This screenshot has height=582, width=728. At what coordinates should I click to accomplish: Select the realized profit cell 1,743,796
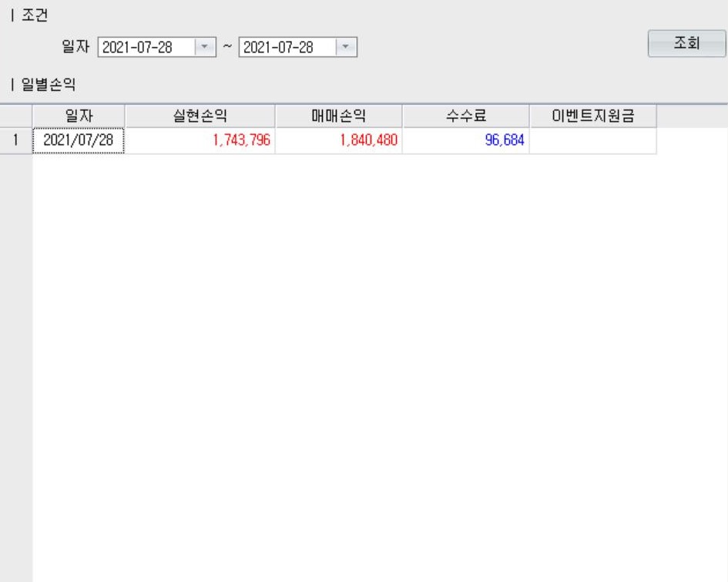tap(200, 141)
